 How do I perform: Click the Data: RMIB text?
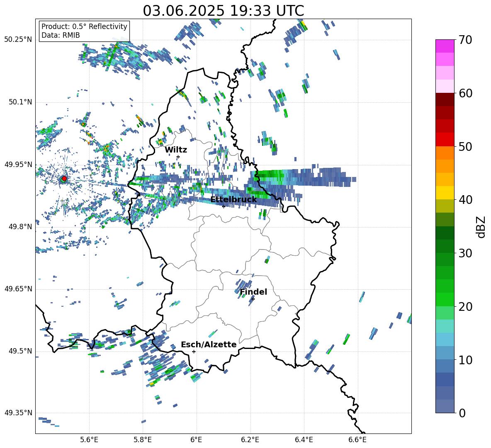click(x=61, y=35)
